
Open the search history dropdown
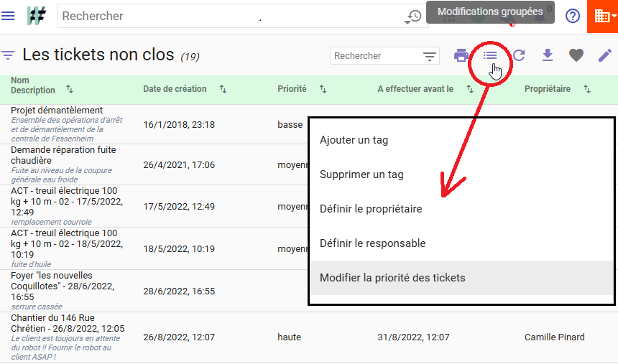(x=413, y=17)
